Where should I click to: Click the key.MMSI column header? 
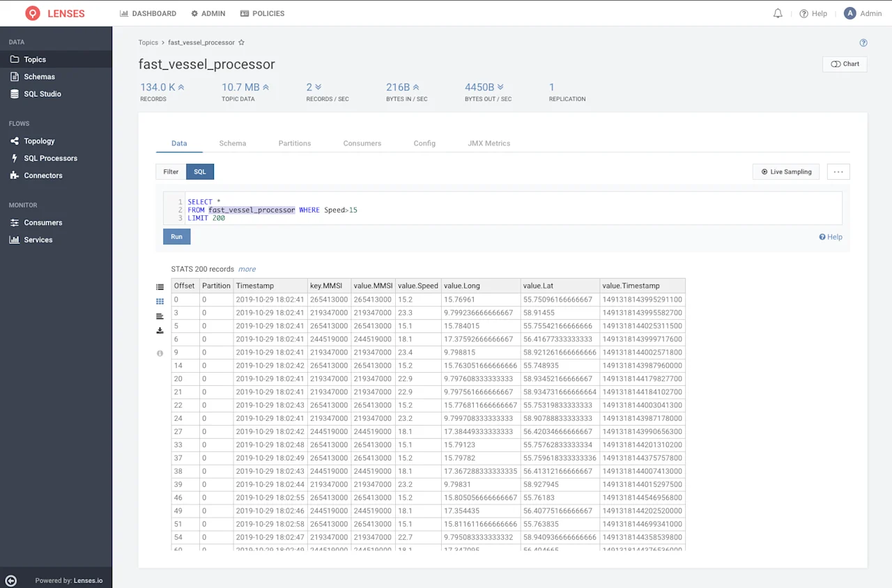coord(329,286)
